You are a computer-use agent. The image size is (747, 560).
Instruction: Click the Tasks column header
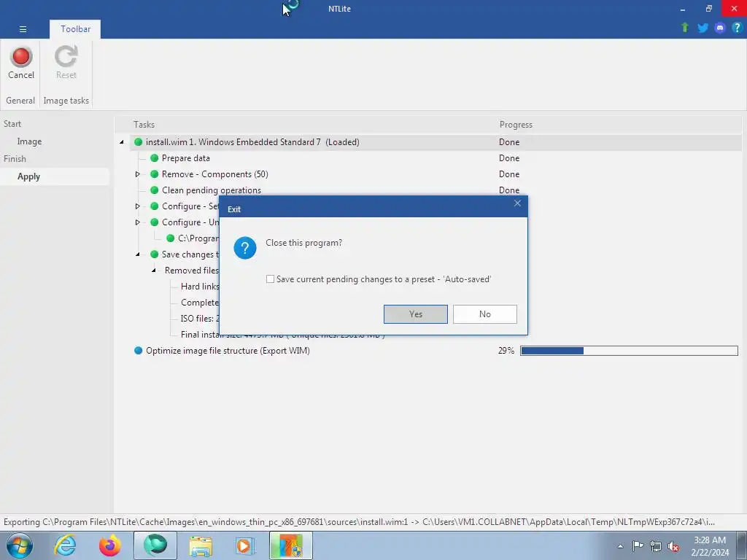pyautogui.click(x=144, y=125)
